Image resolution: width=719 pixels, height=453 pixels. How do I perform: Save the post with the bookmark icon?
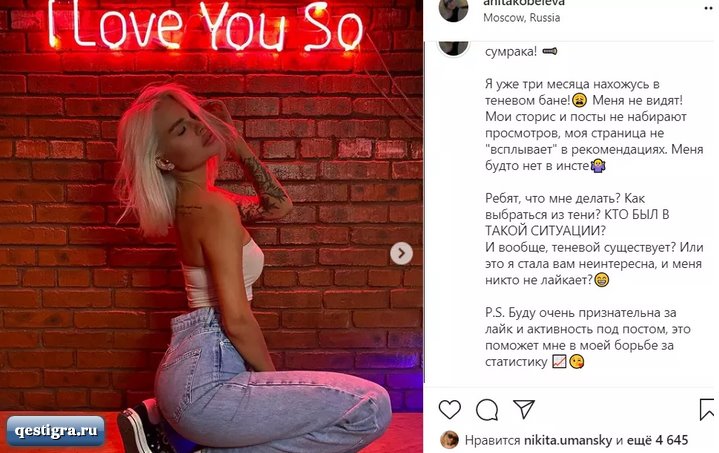(708, 409)
